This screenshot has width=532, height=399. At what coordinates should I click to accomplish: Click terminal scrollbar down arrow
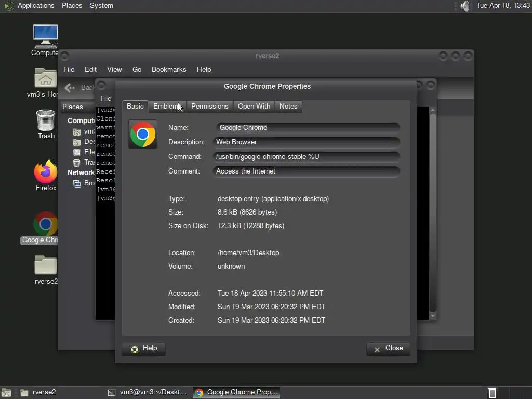click(x=433, y=316)
